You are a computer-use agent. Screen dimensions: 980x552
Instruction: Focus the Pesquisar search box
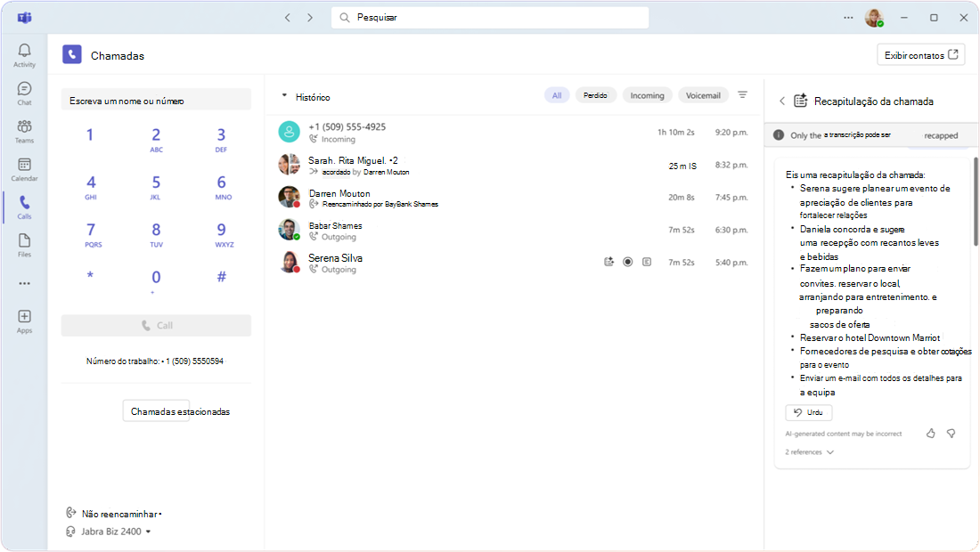click(x=490, y=18)
